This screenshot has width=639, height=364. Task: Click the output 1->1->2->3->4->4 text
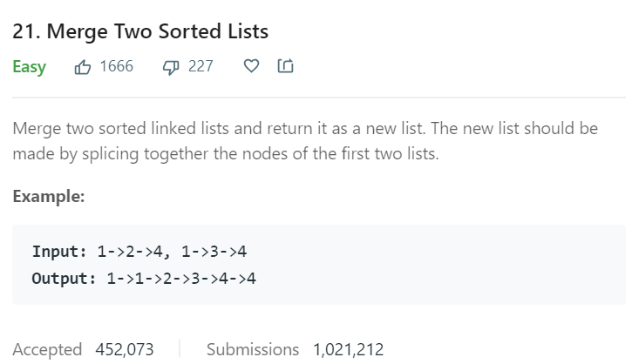coord(181,279)
